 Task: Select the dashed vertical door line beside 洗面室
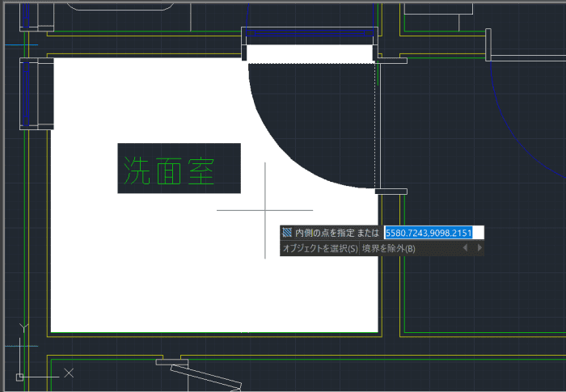click(x=375, y=124)
